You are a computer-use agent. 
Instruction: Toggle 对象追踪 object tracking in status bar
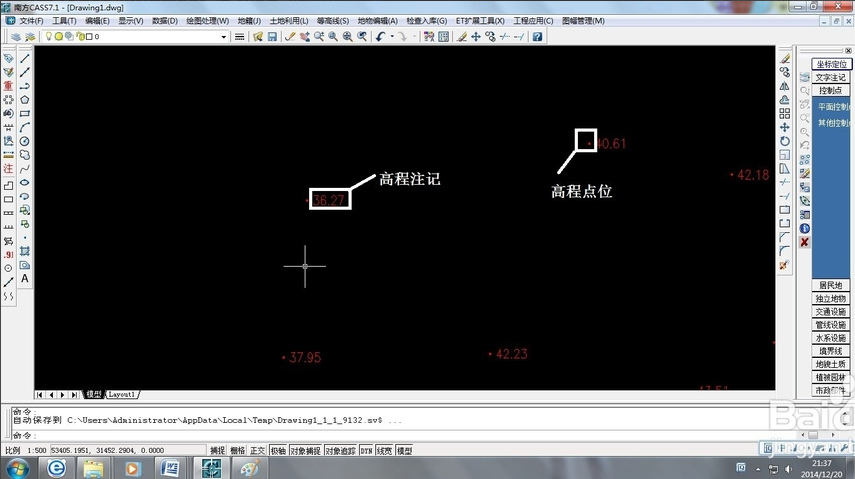(340, 451)
